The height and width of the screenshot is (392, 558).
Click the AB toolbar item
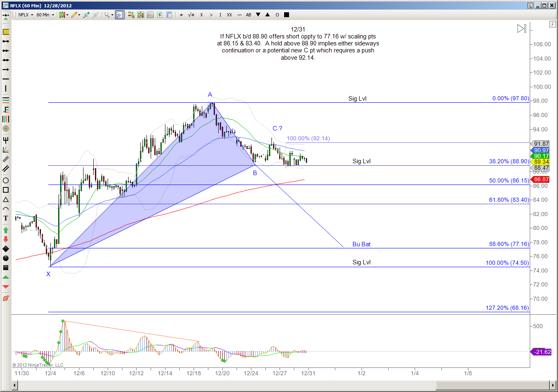[249, 15]
